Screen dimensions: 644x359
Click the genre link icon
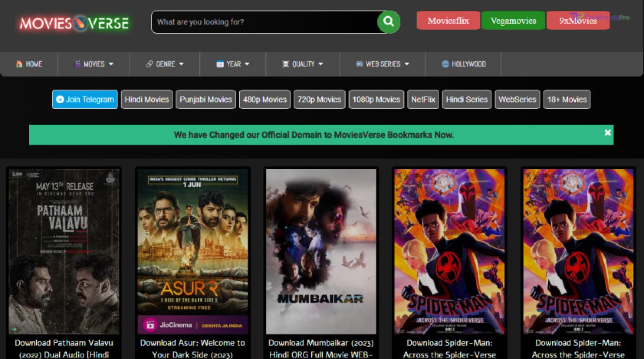click(149, 64)
